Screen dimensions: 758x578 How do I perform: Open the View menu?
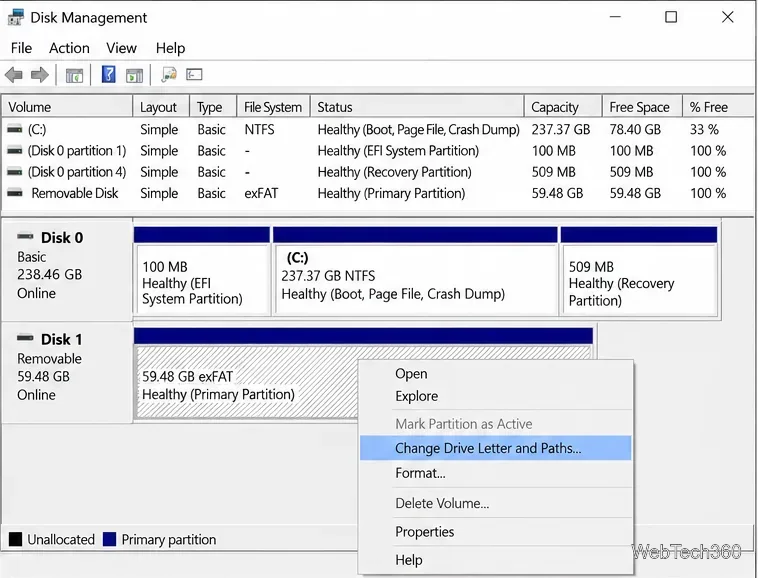pyautogui.click(x=121, y=48)
